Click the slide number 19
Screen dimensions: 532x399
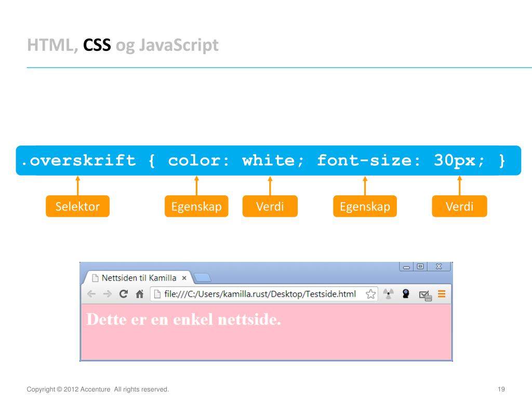pyautogui.click(x=501, y=390)
